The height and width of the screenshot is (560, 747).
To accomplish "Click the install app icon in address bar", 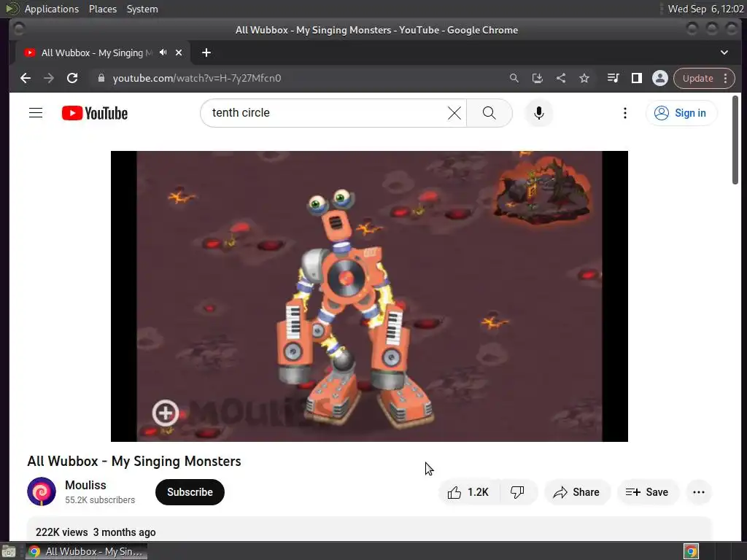I will [538, 78].
